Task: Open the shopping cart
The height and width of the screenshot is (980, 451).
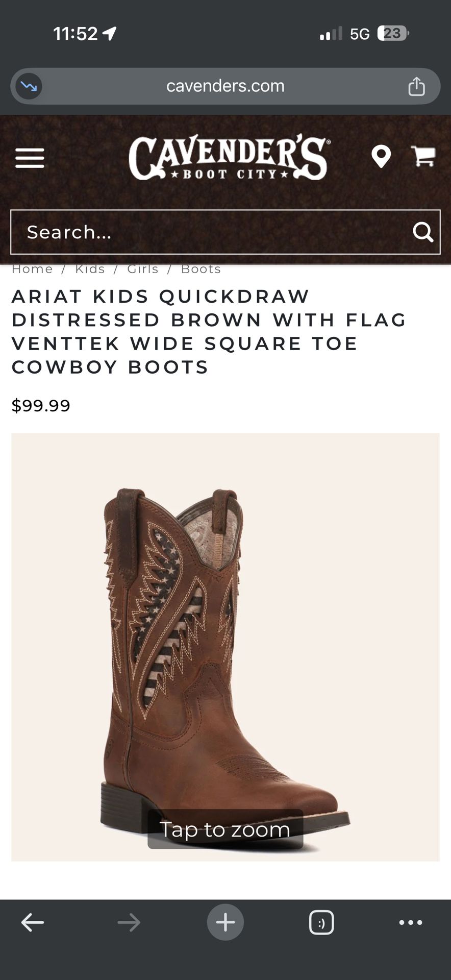Action: (423, 156)
